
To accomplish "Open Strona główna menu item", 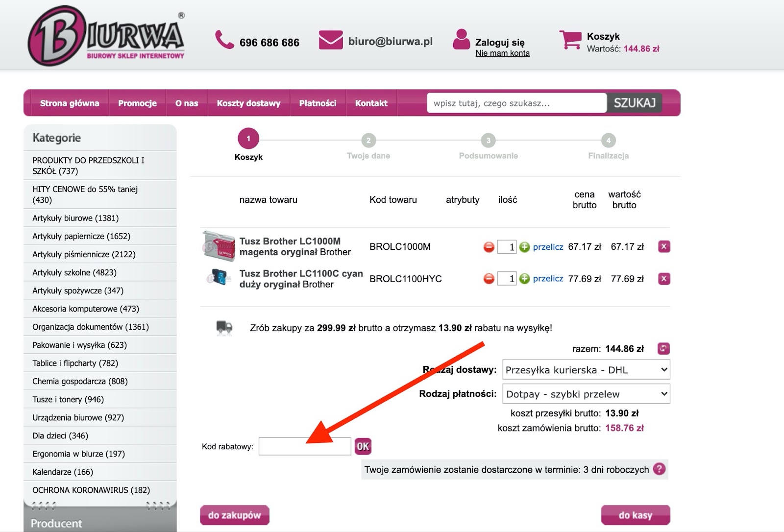I will pos(70,103).
